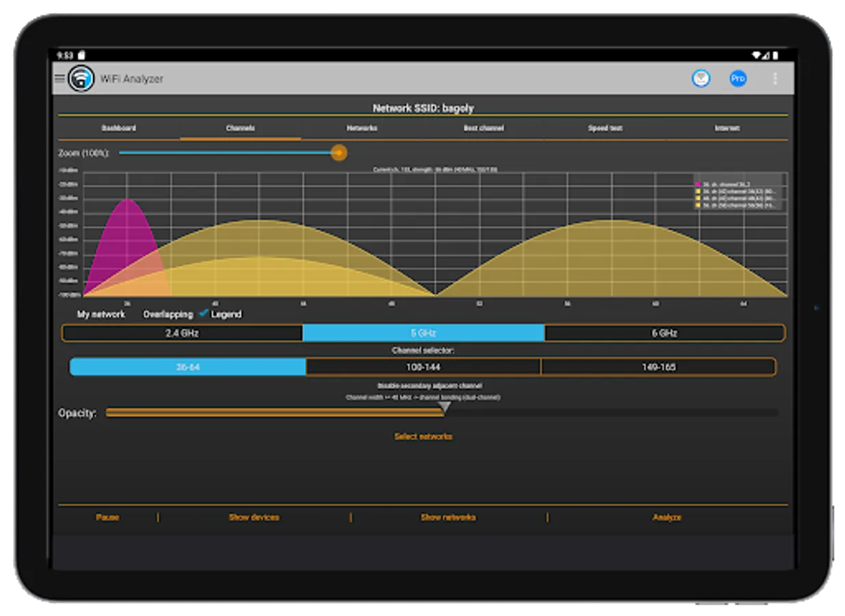Image resolution: width=845 pixels, height=616 pixels.
Task: Tap the Analyze button
Action: point(667,517)
